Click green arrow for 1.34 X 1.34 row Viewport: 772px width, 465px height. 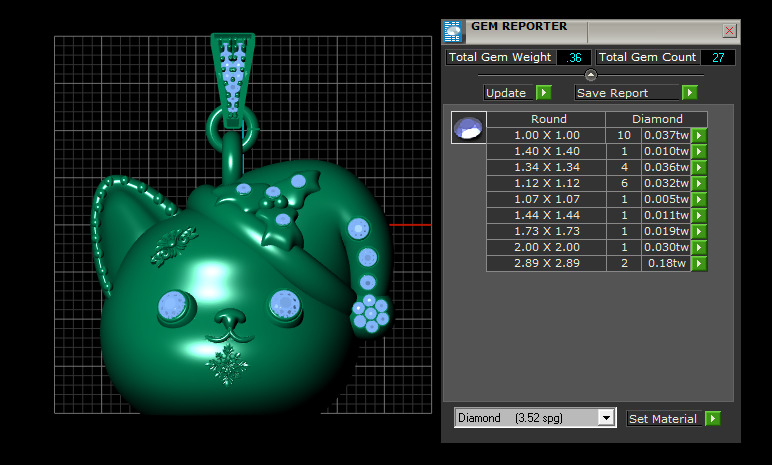point(699,167)
